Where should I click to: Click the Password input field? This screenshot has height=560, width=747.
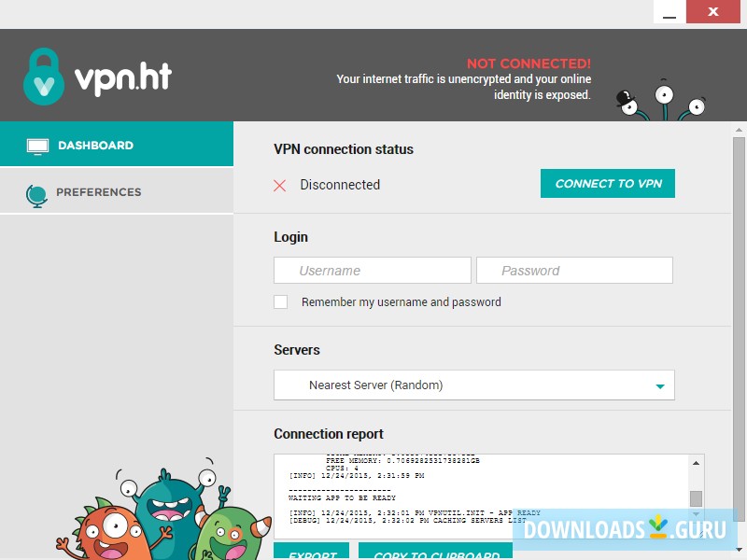click(574, 270)
